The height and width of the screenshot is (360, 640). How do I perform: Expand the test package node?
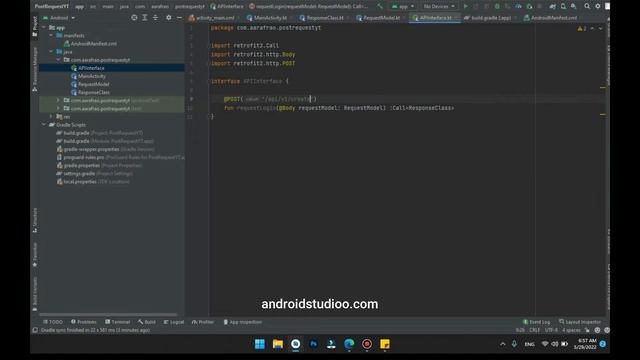(58, 109)
